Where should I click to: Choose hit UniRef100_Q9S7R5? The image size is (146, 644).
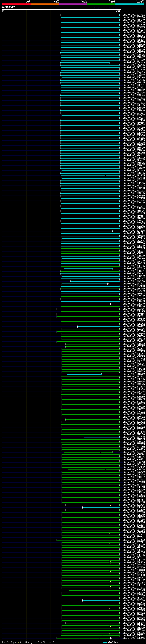point(134,27)
